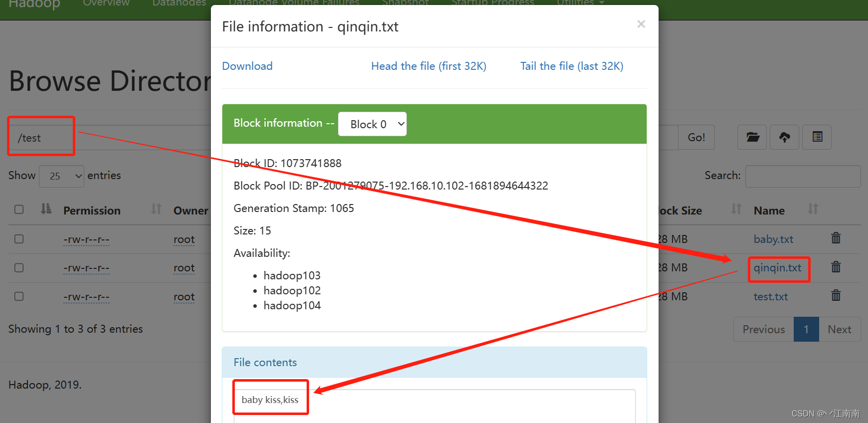Delete baby.txt with its trash icon
This screenshot has height=423, width=868.
click(x=836, y=238)
